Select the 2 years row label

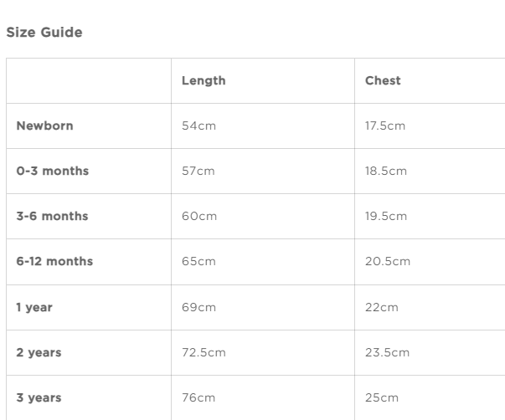click(39, 352)
